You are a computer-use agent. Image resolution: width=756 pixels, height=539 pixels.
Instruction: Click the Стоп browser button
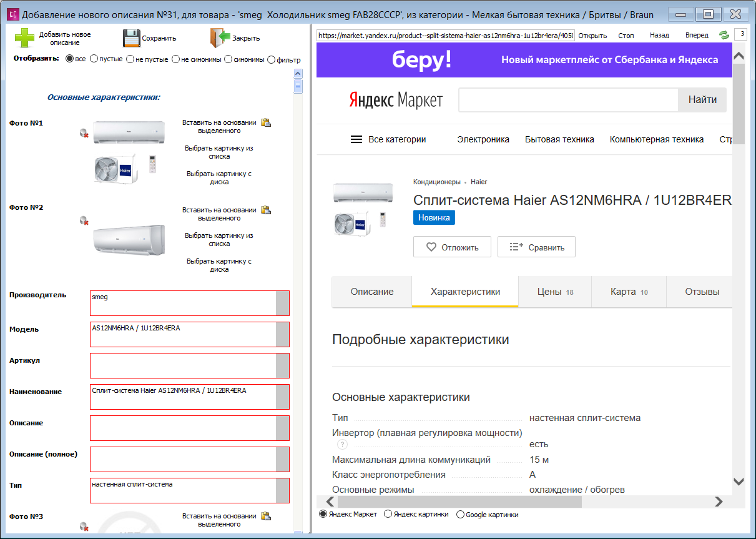626,36
